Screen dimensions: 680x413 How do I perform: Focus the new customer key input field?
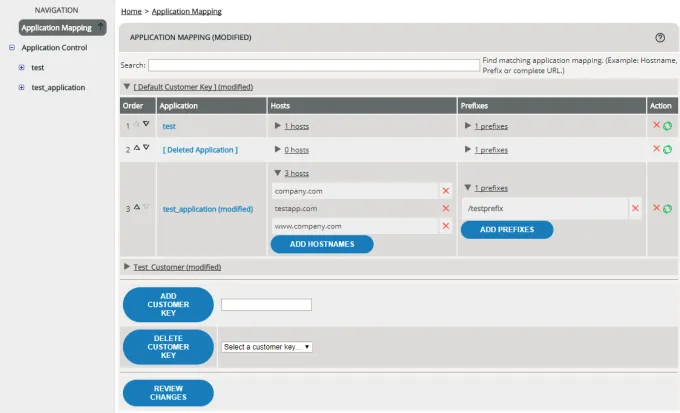(266, 305)
